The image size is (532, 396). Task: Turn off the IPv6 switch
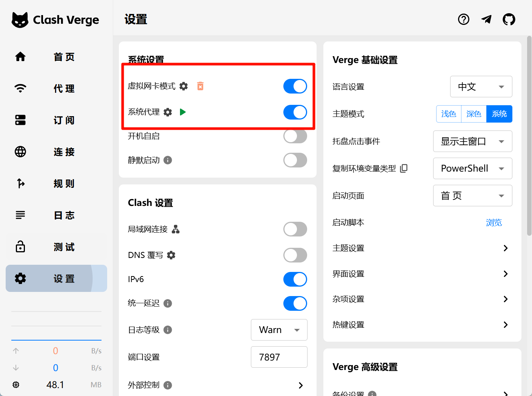click(x=295, y=279)
